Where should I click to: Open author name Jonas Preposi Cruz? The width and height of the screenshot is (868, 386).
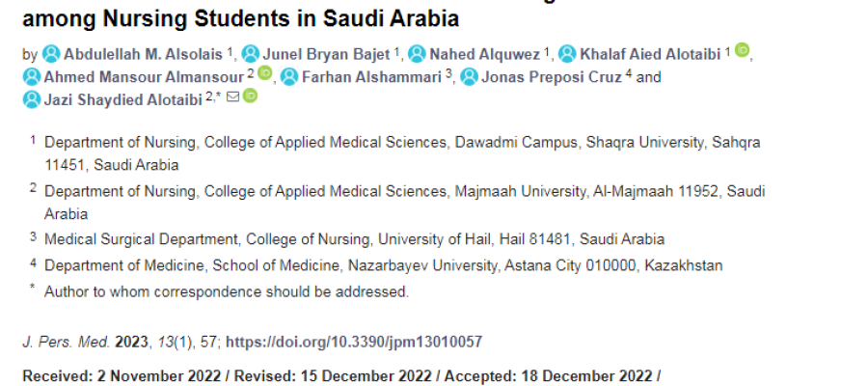tap(552, 77)
